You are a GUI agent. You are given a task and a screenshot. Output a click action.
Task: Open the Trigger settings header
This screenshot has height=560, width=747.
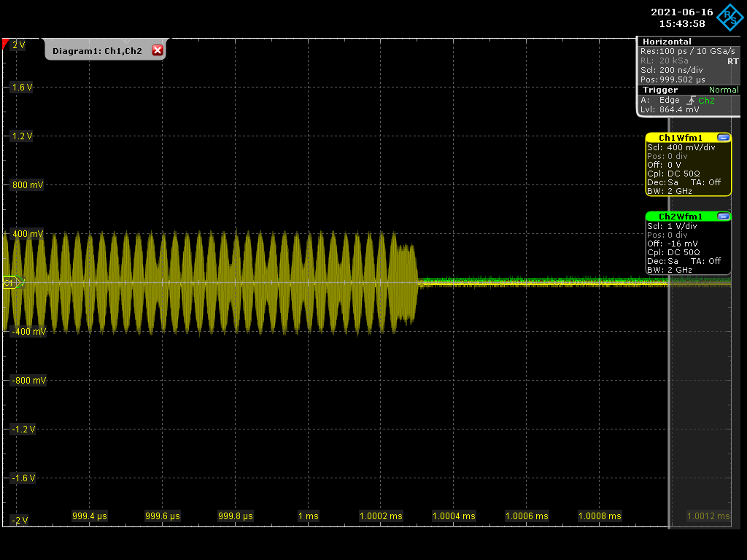point(659,90)
